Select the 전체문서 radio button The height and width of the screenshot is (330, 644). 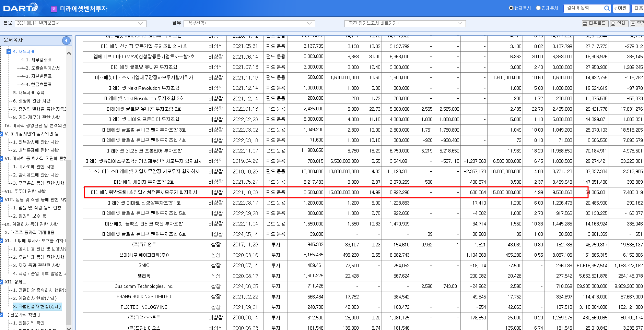(x=538, y=8)
